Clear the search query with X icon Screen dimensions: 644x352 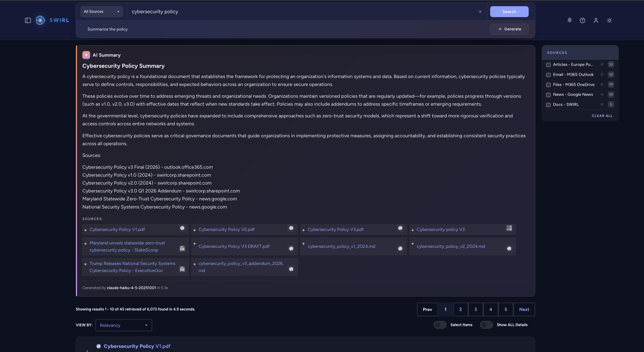[480, 12]
